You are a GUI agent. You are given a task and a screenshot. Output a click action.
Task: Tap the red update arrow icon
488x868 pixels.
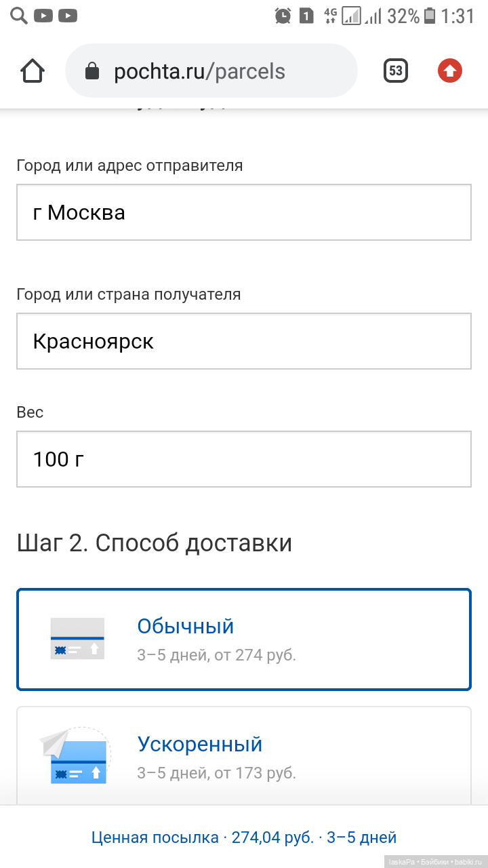(x=450, y=71)
